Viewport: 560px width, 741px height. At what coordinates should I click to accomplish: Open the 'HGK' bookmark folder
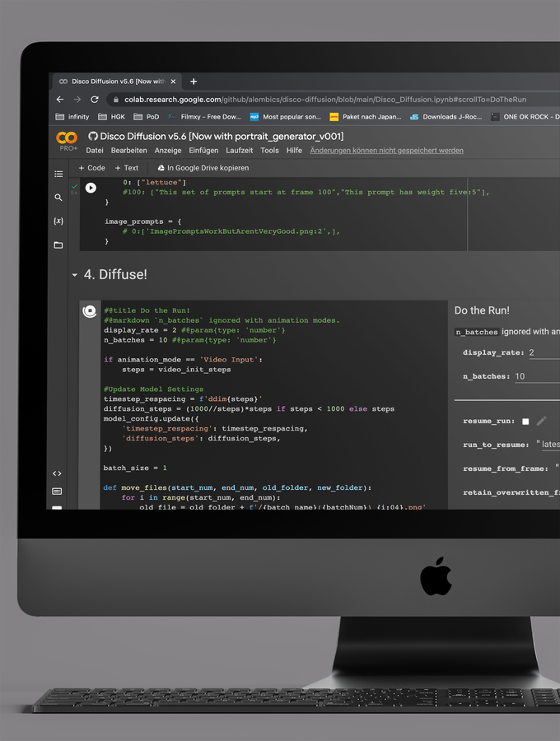[x=111, y=117]
